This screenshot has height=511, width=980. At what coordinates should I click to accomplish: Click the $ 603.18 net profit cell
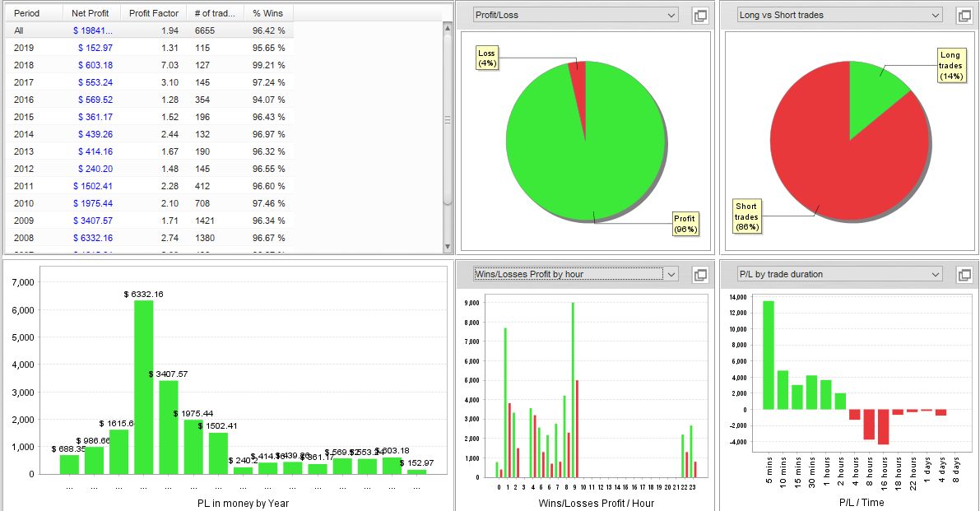pos(95,65)
